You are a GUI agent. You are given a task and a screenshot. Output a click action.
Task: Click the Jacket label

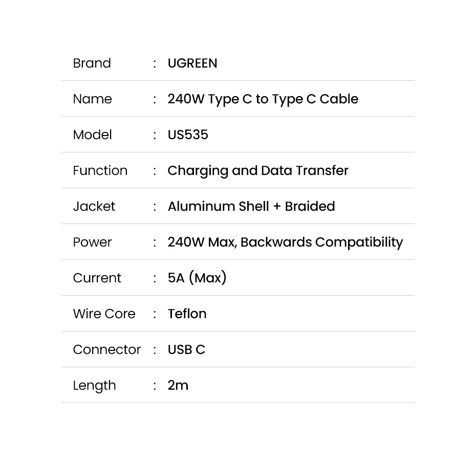94,206
